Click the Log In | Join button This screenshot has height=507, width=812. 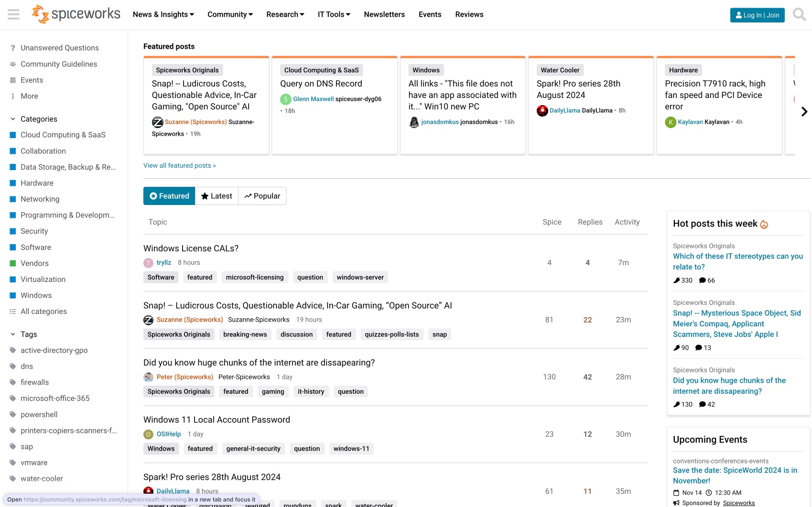(757, 15)
